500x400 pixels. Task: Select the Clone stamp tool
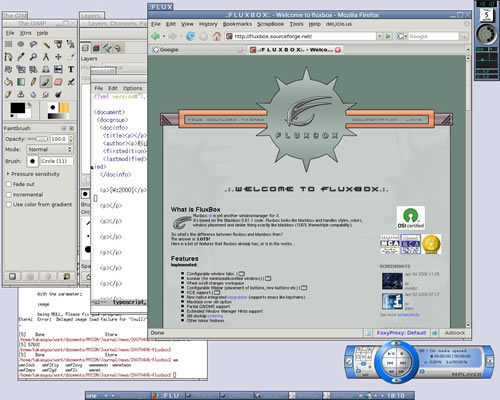point(21,94)
